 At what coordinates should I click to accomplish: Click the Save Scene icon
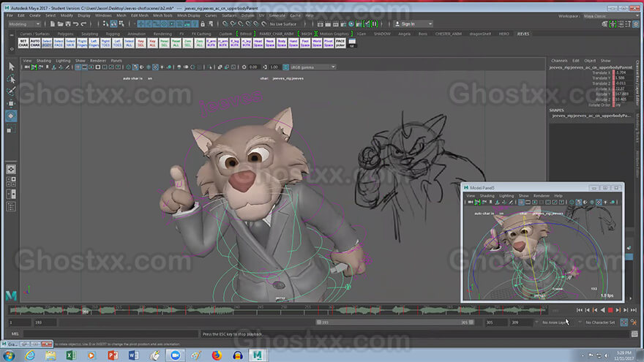68,24
